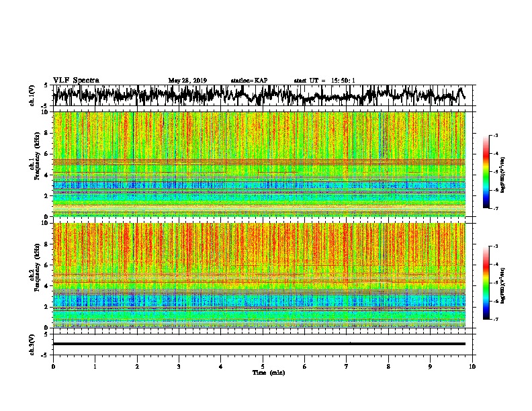The image size is (532, 411).
Task: Click the time axis tick label "3"
Action: (x=179, y=367)
